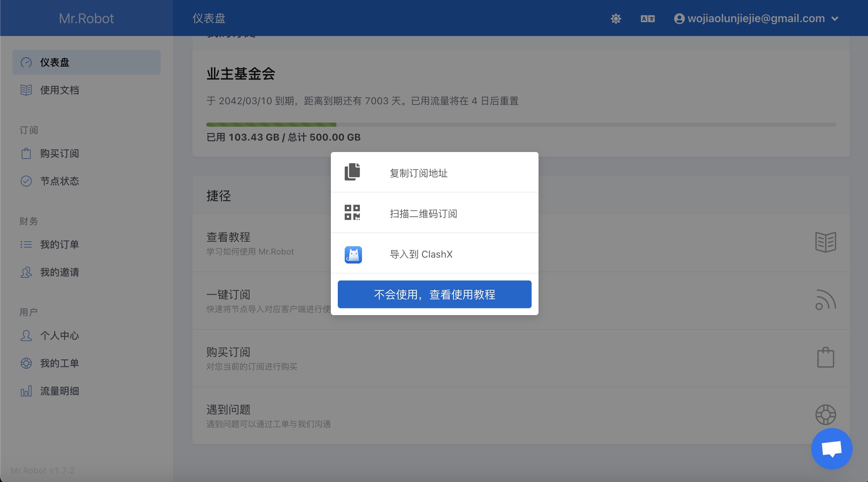Image resolution: width=868 pixels, height=482 pixels.
Task: Click copy subscription address icon
Action: tap(352, 172)
